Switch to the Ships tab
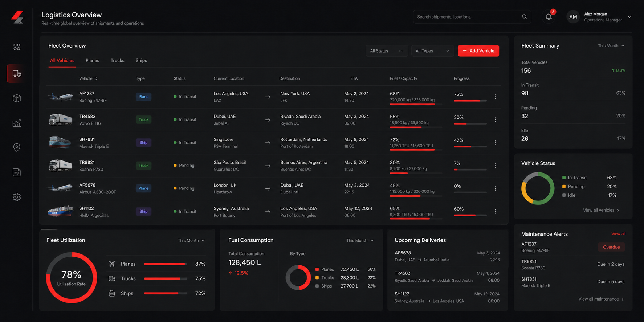Image resolution: width=644 pixels, height=322 pixels. click(x=141, y=60)
